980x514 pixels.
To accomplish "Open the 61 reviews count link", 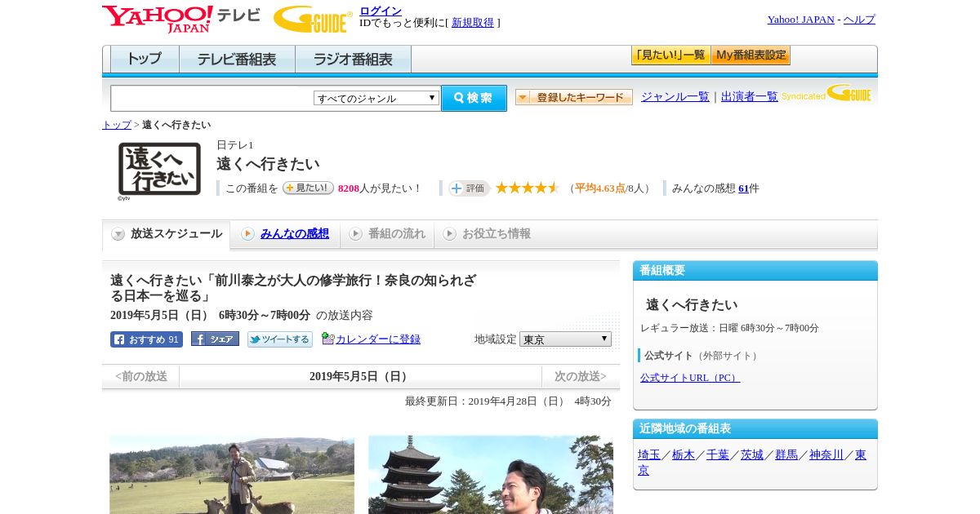I will pos(743,188).
